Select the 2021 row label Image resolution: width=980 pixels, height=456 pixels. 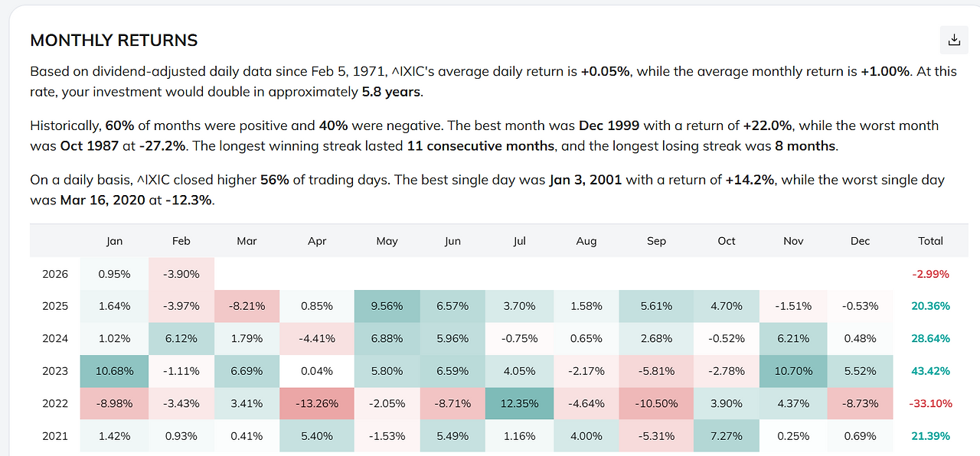55,436
